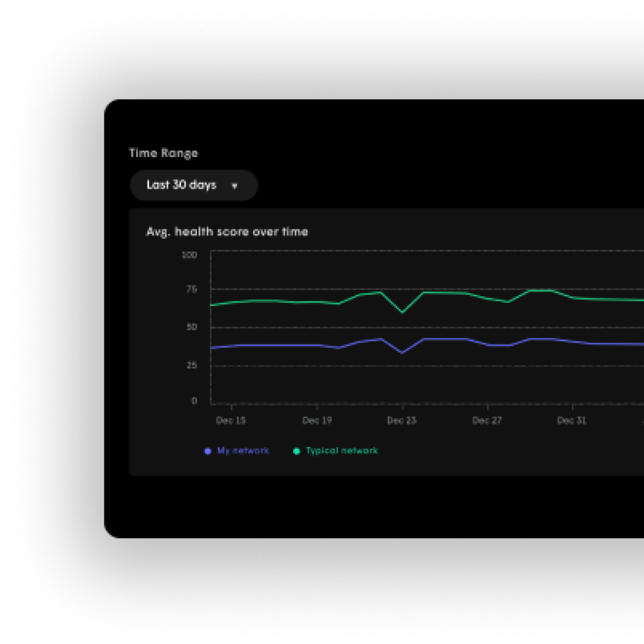The width and height of the screenshot is (644, 644).
Task: Select the Dec 27 x-axis label
Action: [x=487, y=421]
